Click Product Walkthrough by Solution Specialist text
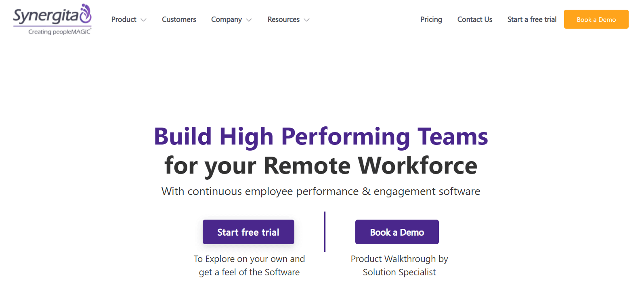644x283 pixels. pos(399,265)
